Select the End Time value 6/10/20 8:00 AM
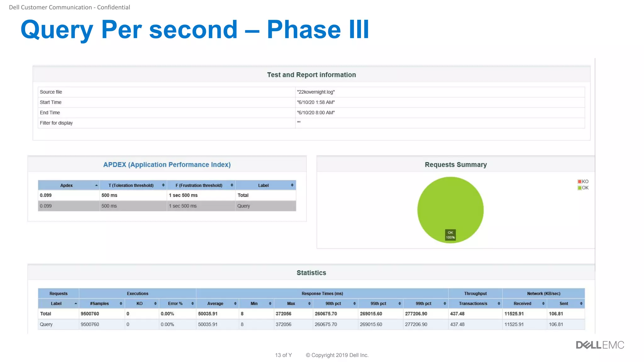The width and height of the screenshot is (644, 362). pos(316,113)
